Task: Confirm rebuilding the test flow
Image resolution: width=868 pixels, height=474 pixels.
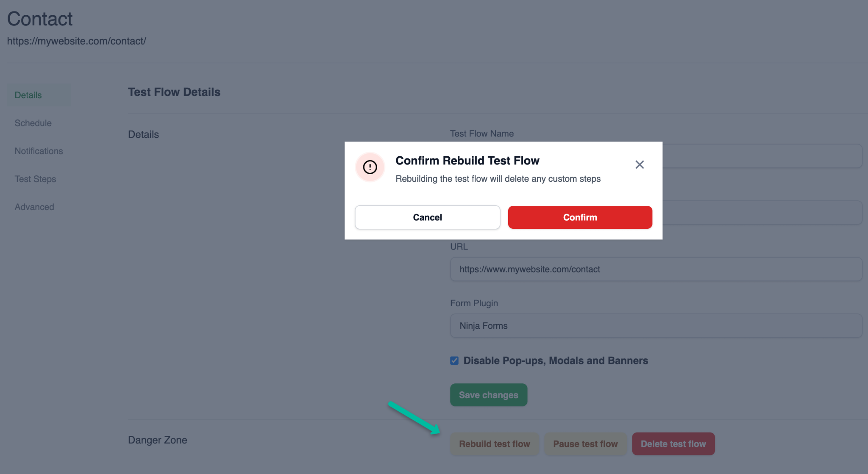Action: [x=579, y=217]
